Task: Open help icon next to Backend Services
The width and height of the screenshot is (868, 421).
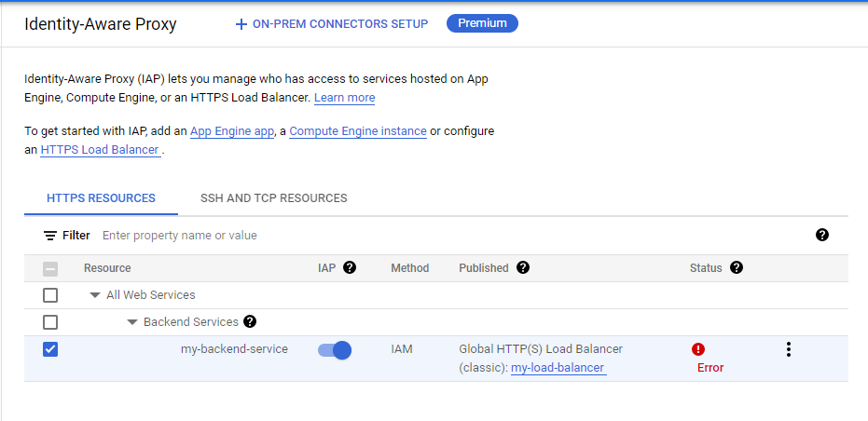Action: coord(250,321)
